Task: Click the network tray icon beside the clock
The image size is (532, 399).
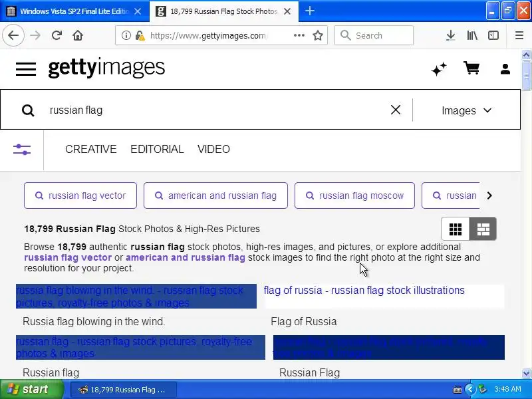Action: pos(483,389)
